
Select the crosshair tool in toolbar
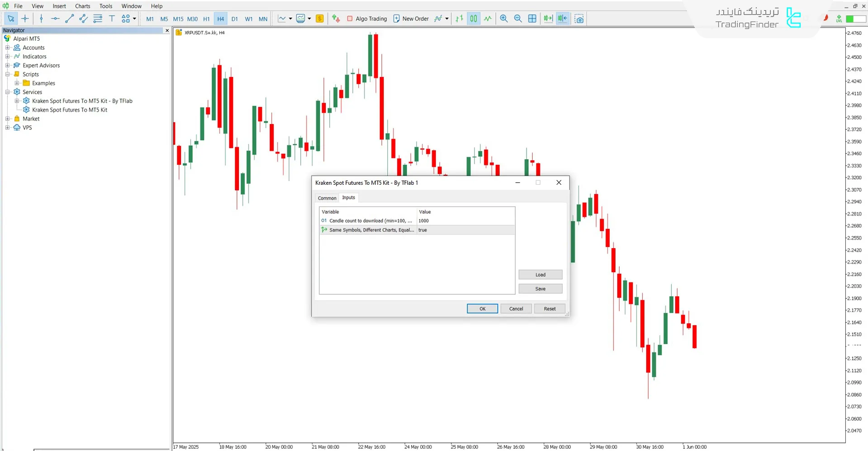[25, 19]
